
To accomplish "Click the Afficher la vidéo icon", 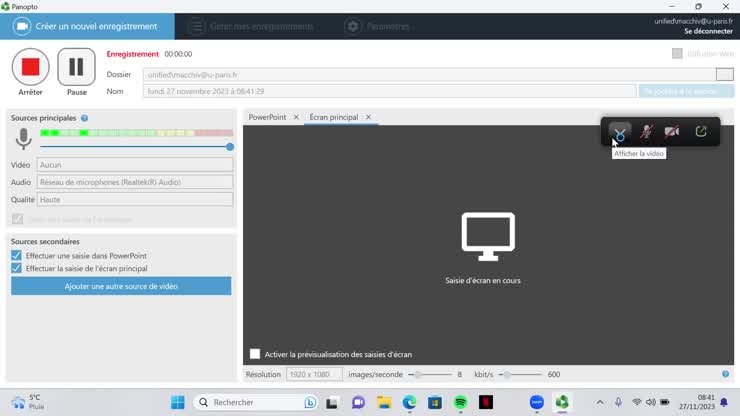I will click(x=621, y=132).
